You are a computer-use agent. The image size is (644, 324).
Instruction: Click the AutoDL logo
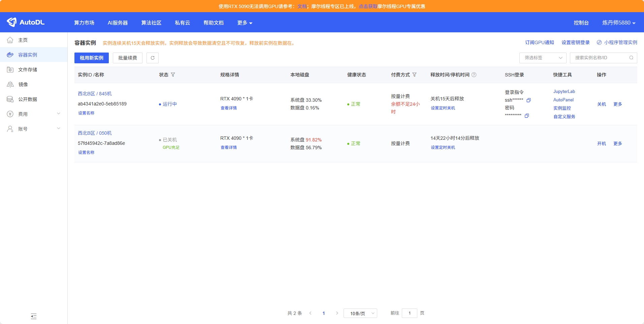26,22
